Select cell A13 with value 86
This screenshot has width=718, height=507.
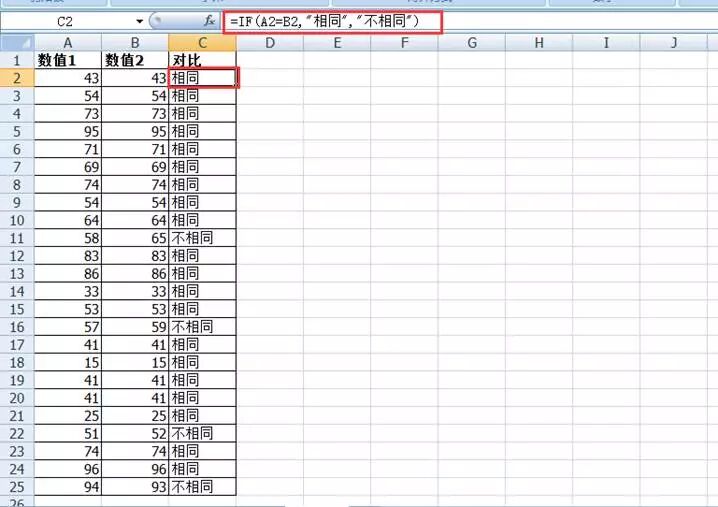68,273
